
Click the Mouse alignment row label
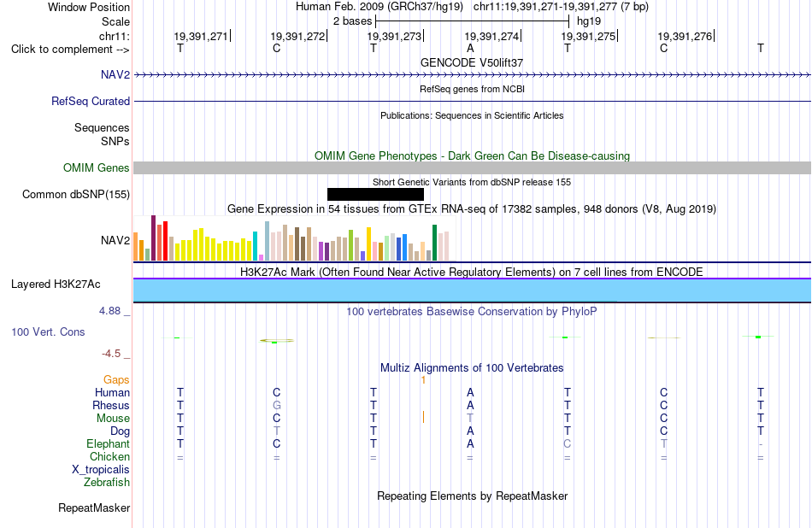[x=113, y=419]
